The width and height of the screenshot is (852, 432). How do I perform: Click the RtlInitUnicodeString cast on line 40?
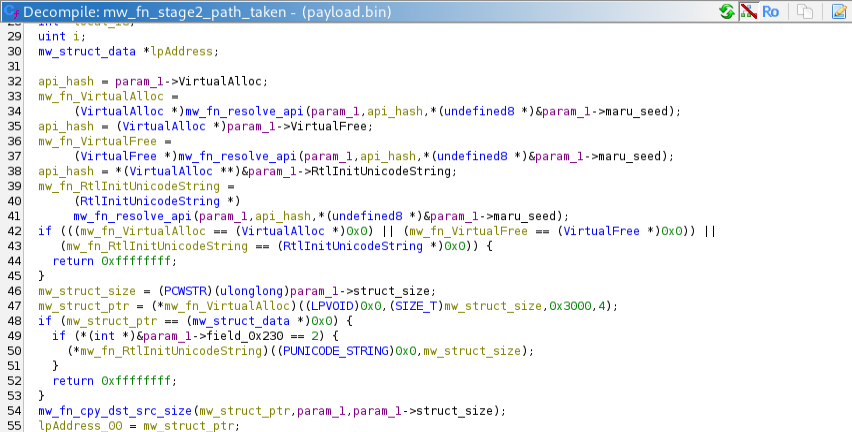pyautogui.click(x=150, y=202)
